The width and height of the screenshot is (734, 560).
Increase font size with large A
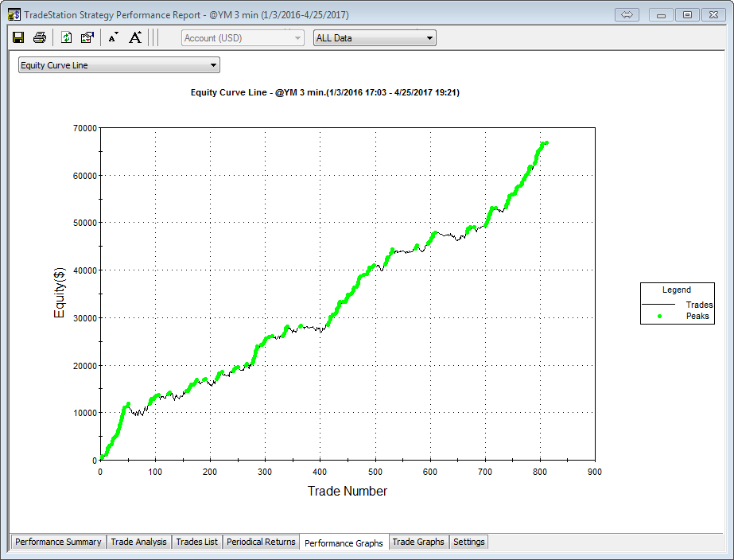click(135, 37)
